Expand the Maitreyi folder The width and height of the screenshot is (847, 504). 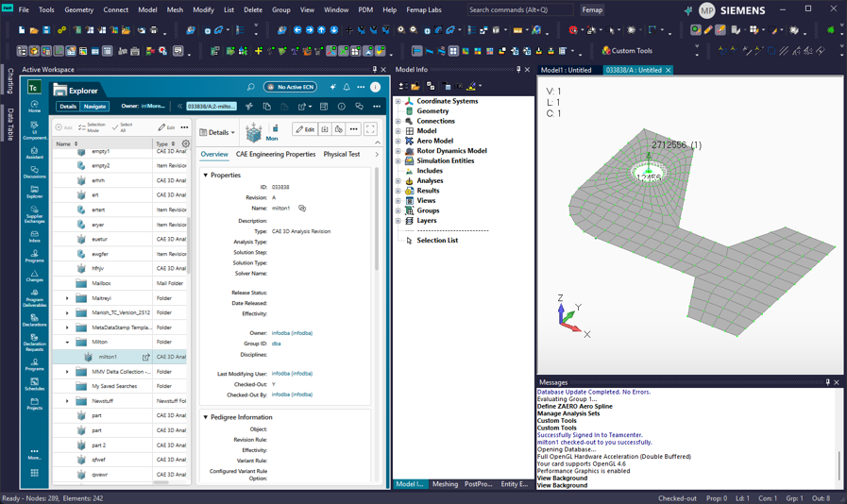[x=68, y=298]
